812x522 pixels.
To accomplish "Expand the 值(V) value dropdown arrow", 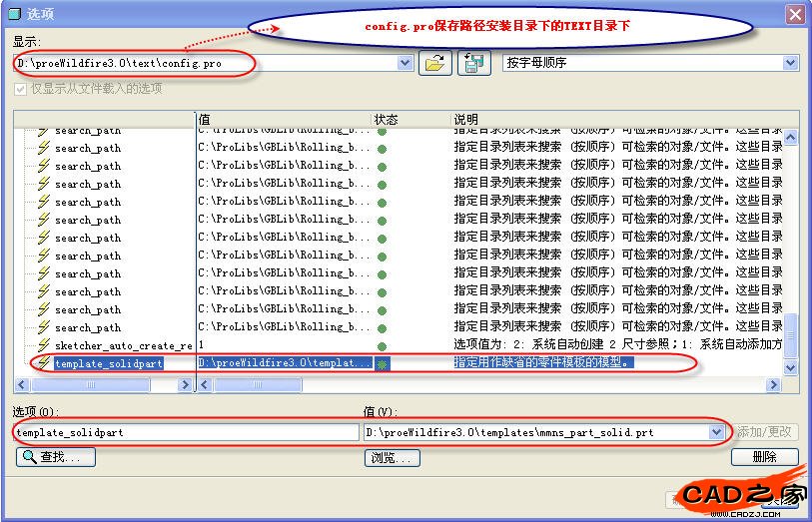I will 716,432.
